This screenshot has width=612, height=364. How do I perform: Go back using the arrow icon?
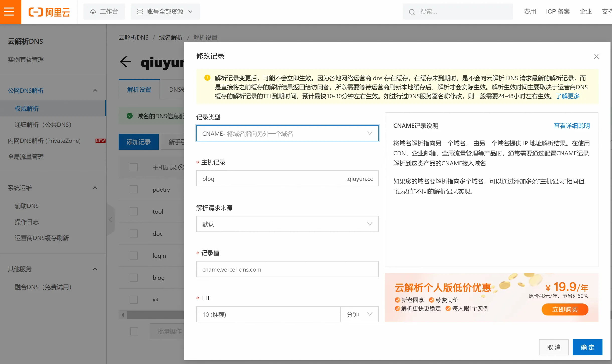tap(126, 62)
